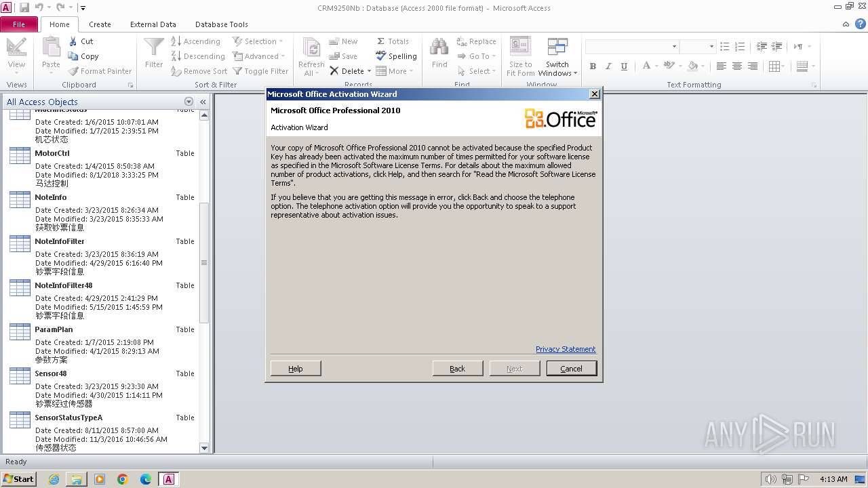Switch to the Create tab

100,24
